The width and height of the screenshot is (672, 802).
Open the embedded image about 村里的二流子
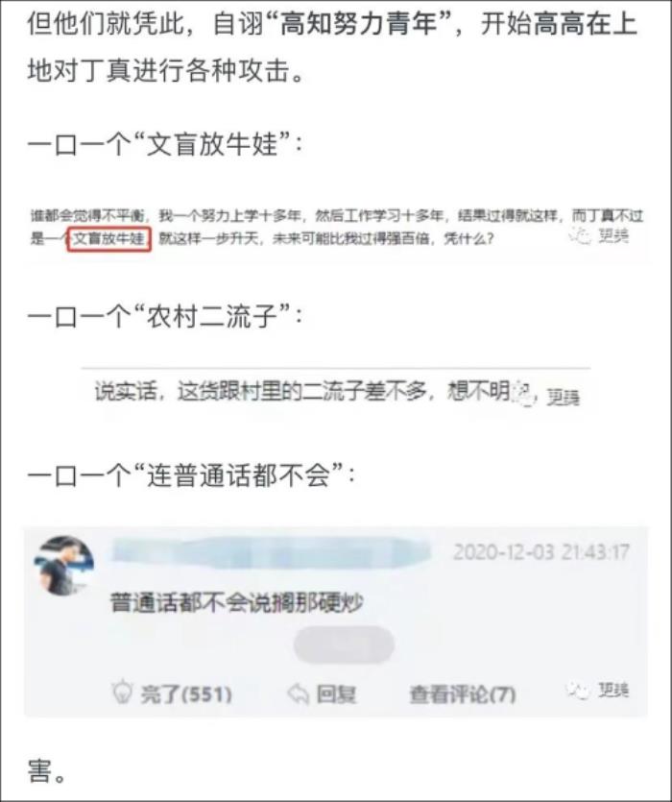click(336, 393)
